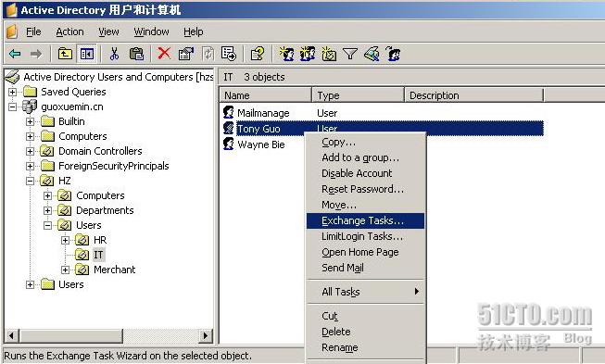The width and height of the screenshot is (605, 364).
Task: Select the Merchant tree item
Action: pyautogui.click(x=115, y=270)
